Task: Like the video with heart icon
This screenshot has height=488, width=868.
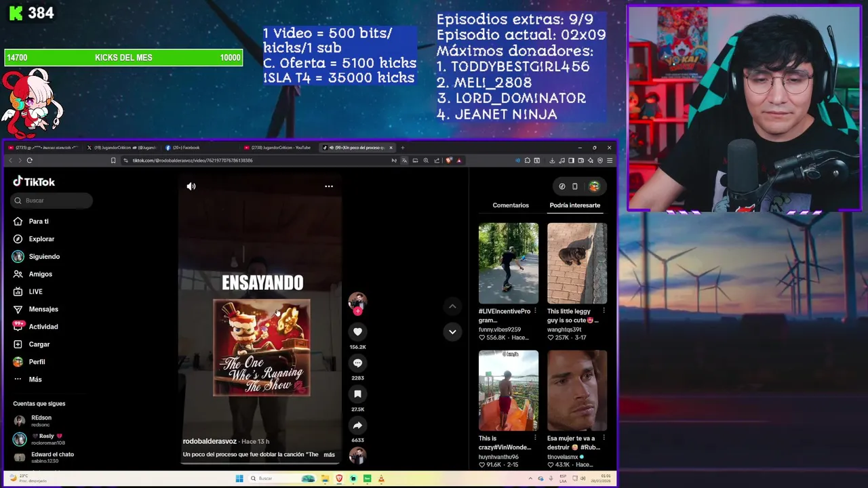Action: coord(357,331)
